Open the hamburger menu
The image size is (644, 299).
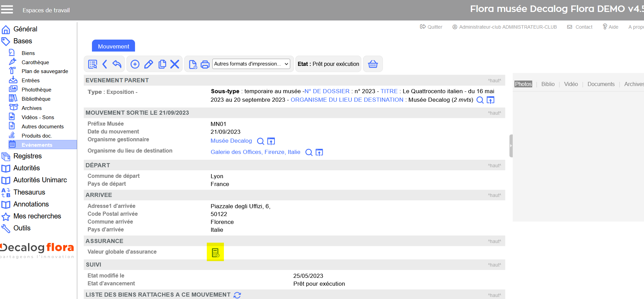pos(7,10)
